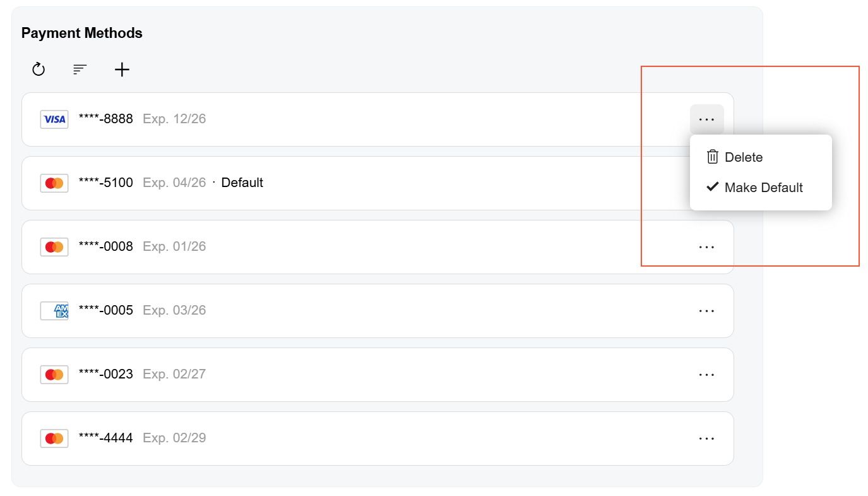Screen dimensions: 868x496
Task: Expand the three-dot menu for card 0023
Action: (707, 375)
